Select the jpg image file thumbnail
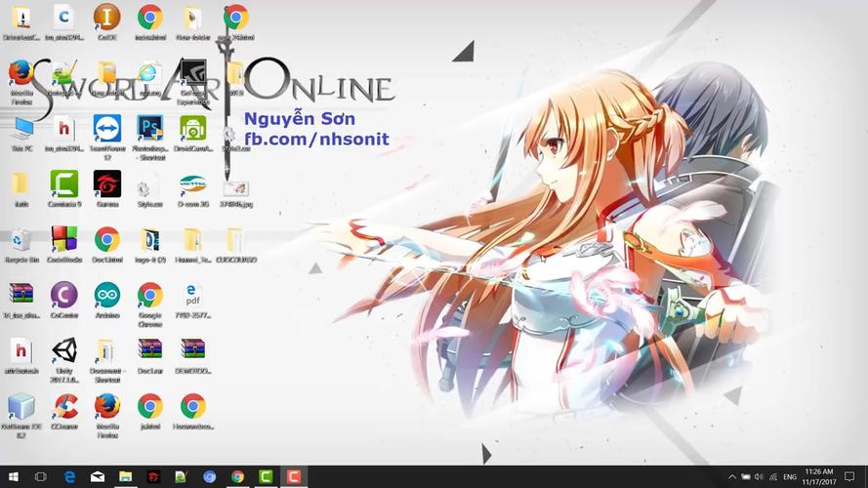The height and width of the screenshot is (488, 868). pyautogui.click(x=236, y=188)
